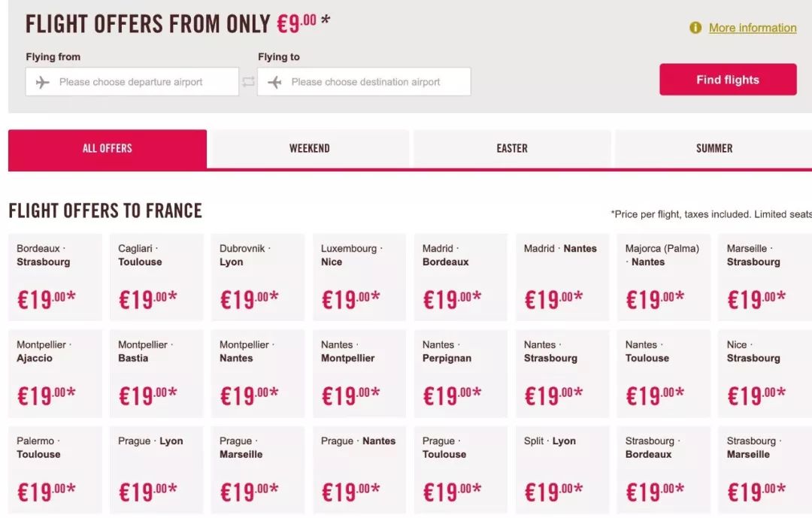
Task: Open the departure airport selector
Action: (132, 82)
